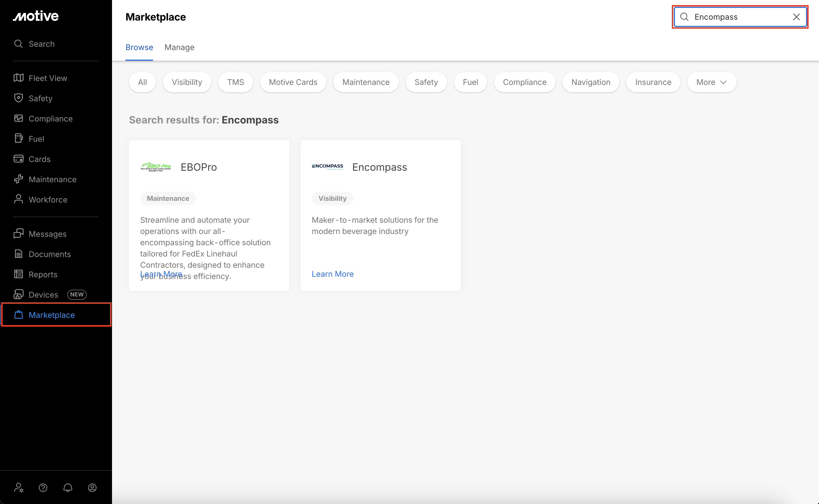Click Learn More on Encompass card
819x504 pixels.
[x=332, y=274]
